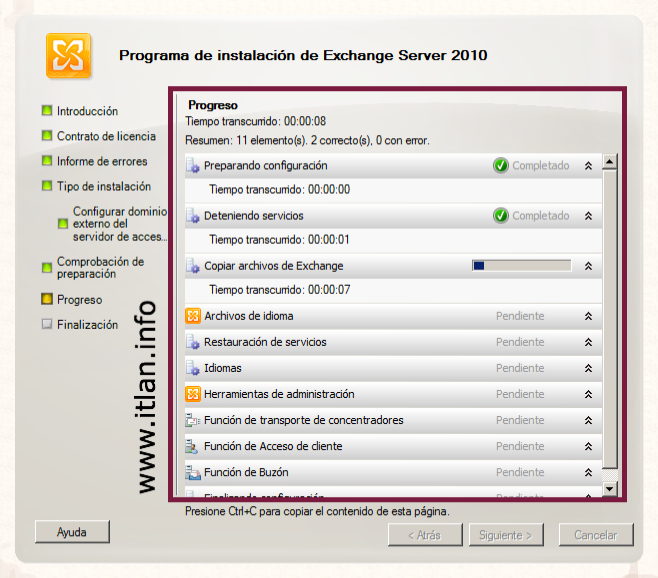Image resolution: width=658 pixels, height=578 pixels.
Task: Click the Función de Buzón icon
Action: point(194,472)
